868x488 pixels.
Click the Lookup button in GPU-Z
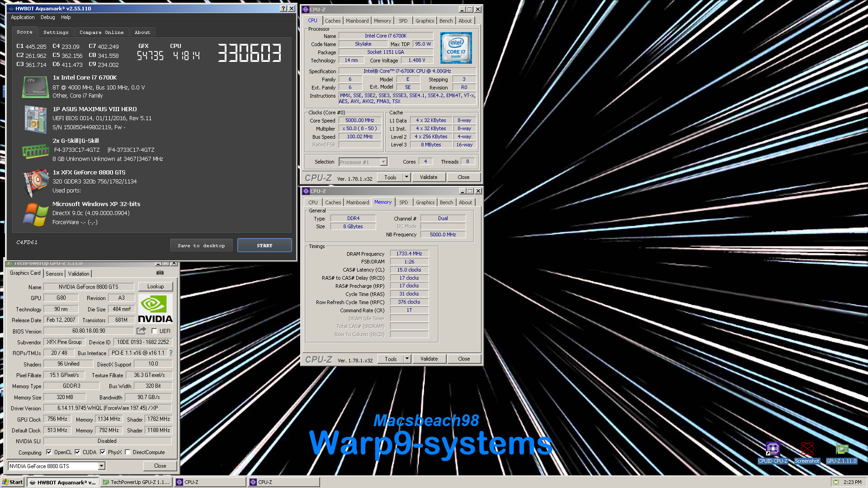coord(156,286)
